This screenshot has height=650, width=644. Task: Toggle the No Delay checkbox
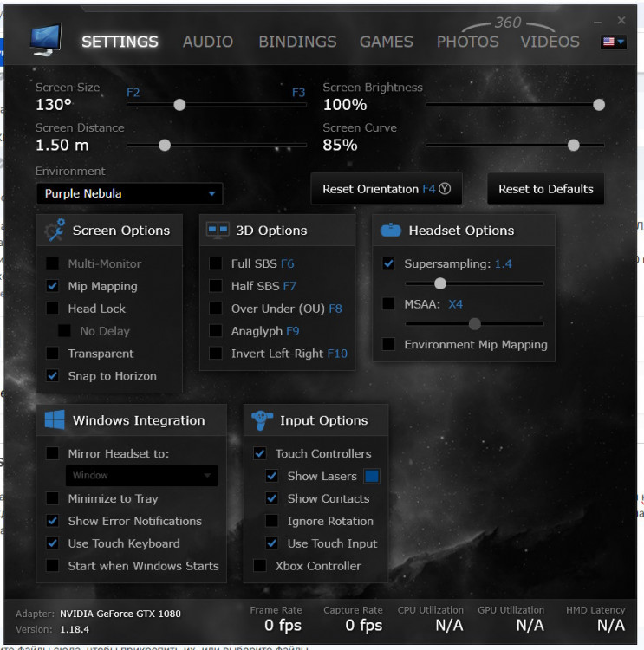point(64,331)
